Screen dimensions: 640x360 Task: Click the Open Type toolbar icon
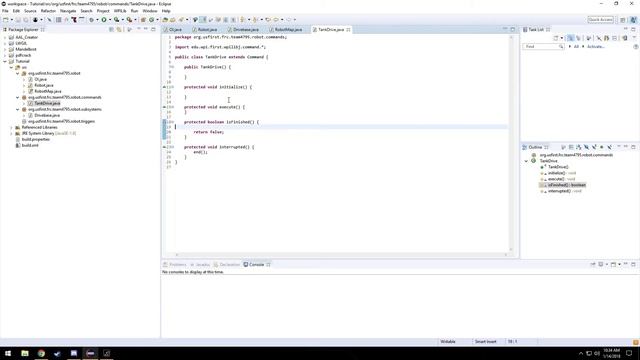pos(165,20)
